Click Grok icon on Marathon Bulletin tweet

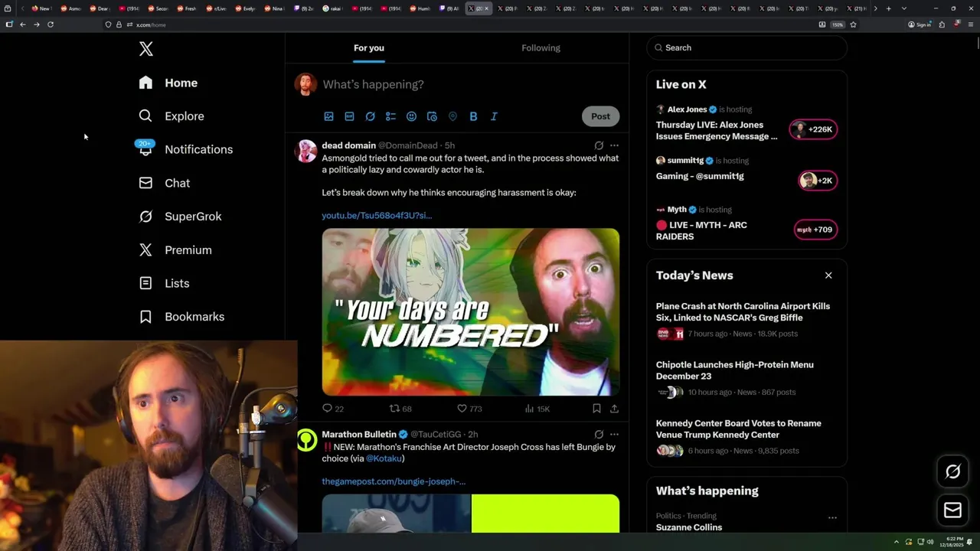pos(599,435)
